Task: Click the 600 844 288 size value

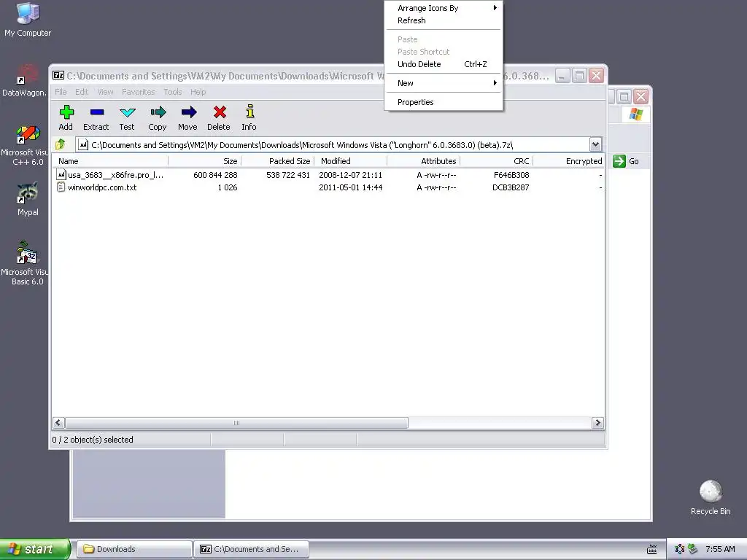Action: (x=215, y=175)
